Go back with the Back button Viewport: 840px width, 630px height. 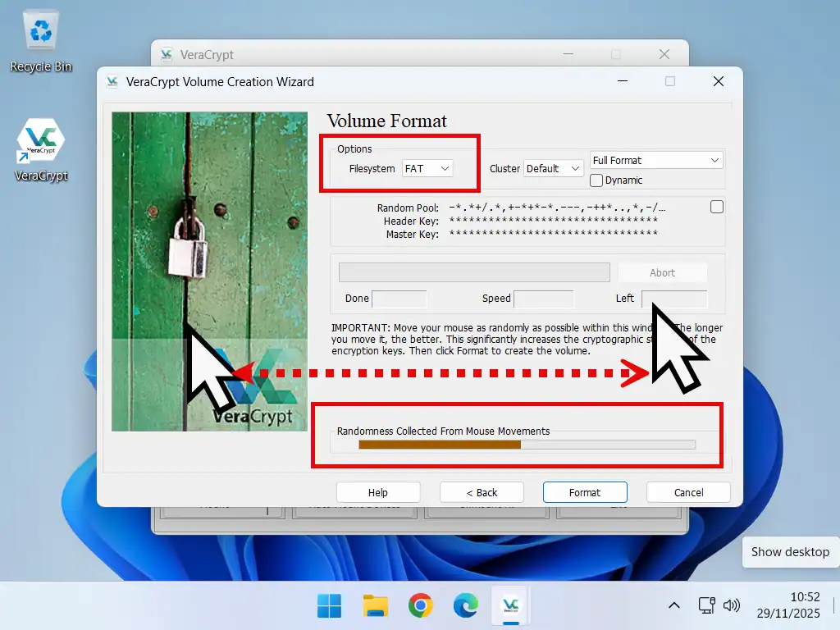(482, 492)
